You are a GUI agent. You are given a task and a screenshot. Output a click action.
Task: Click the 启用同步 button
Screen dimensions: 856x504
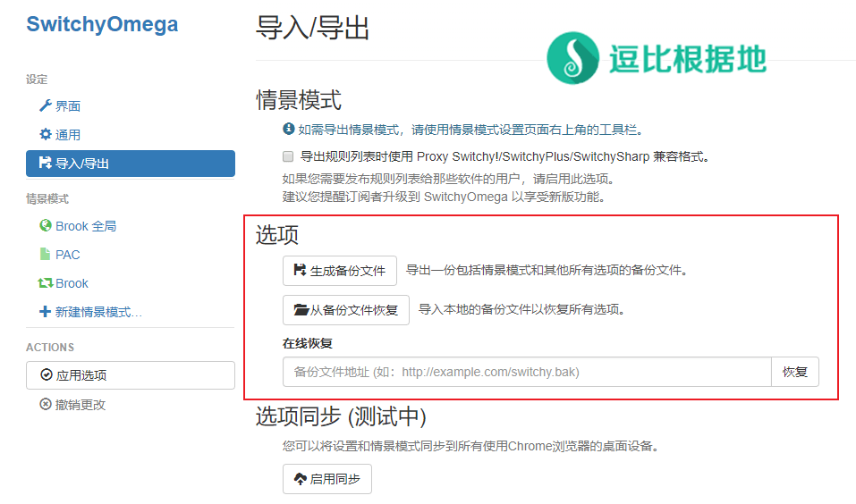pyautogui.click(x=326, y=479)
